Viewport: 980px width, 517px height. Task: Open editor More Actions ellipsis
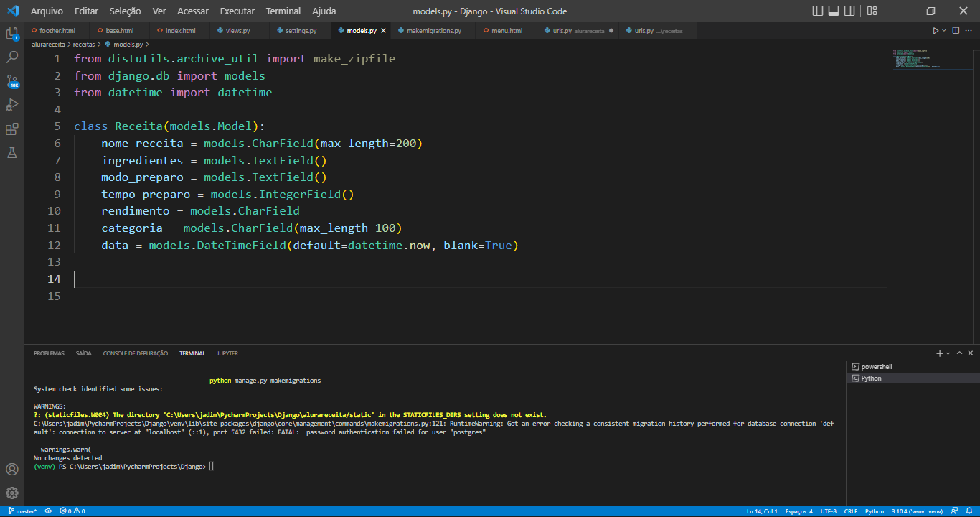969,31
